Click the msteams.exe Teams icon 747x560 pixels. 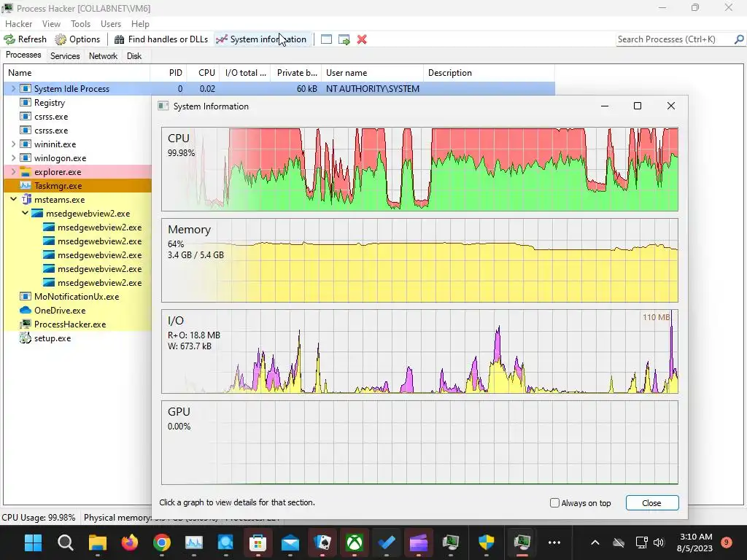click(26, 200)
